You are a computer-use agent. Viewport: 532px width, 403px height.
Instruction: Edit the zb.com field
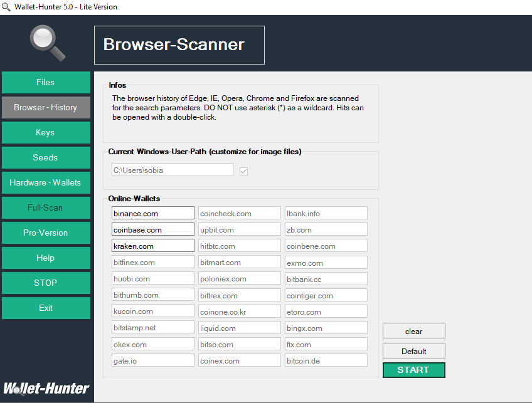pos(326,229)
